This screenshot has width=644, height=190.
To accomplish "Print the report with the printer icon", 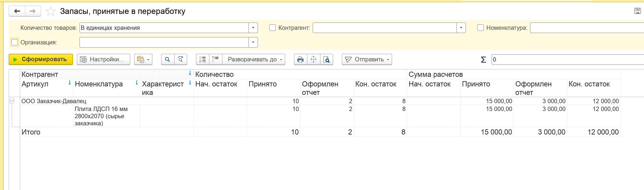I will point(300,59).
